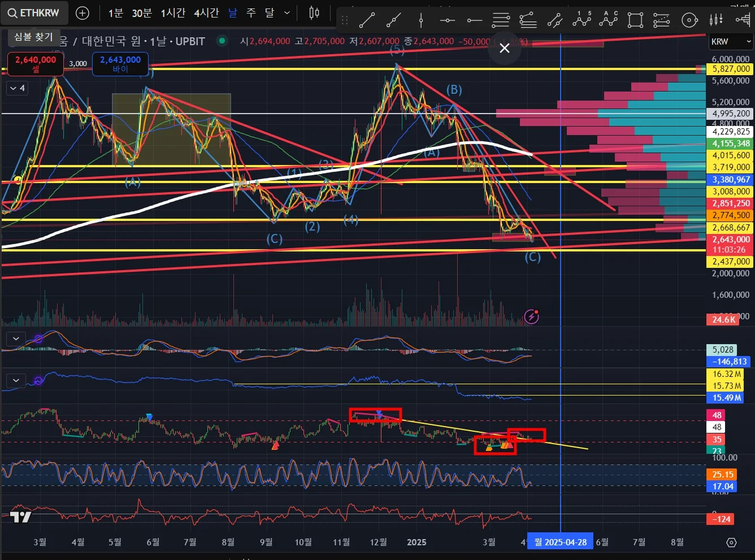Select the bars pattern tool
Viewport: 755px width, 560px height.
pos(716,20)
